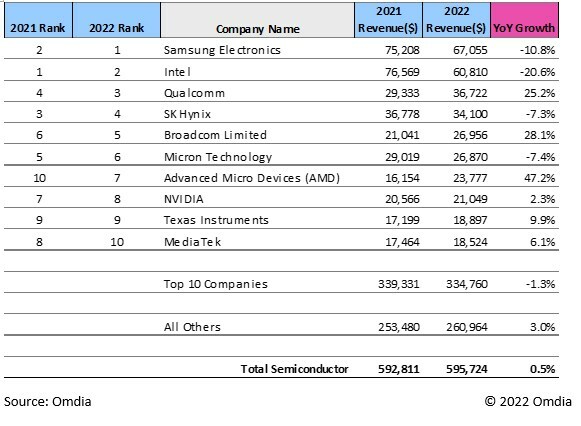
Task: Select the 2022 Revenue($) header
Action: [456, 20]
